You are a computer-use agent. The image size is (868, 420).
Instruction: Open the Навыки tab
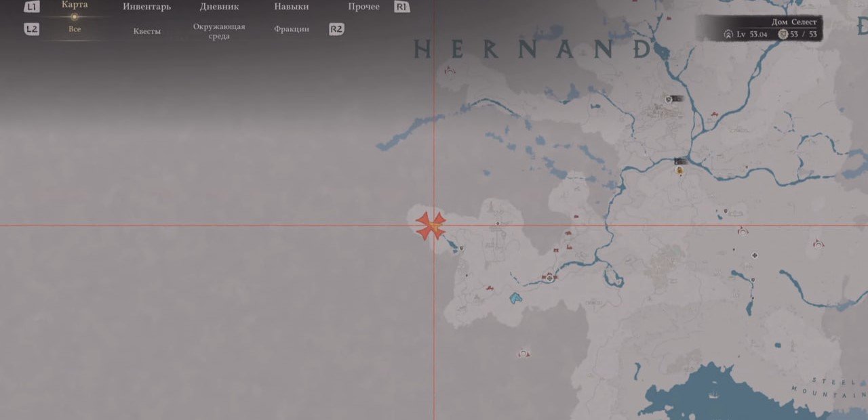[292, 7]
